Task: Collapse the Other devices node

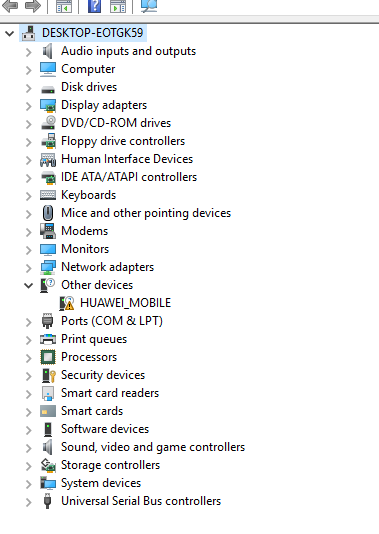Action: coord(28,285)
